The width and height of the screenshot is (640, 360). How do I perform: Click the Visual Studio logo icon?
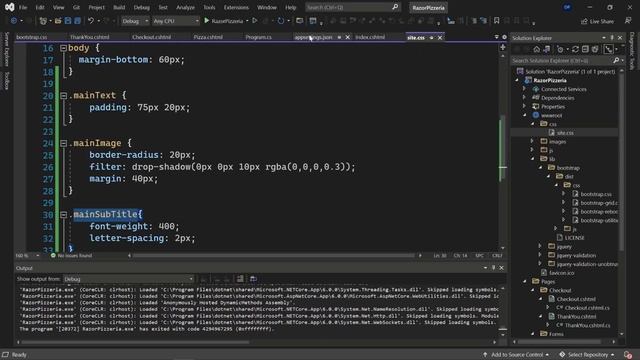pyautogui.click(x=9, y=7)
